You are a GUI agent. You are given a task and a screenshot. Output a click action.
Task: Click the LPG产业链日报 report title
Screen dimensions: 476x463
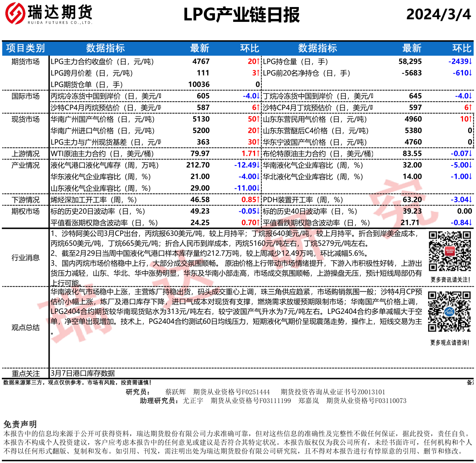coord(241,15)
